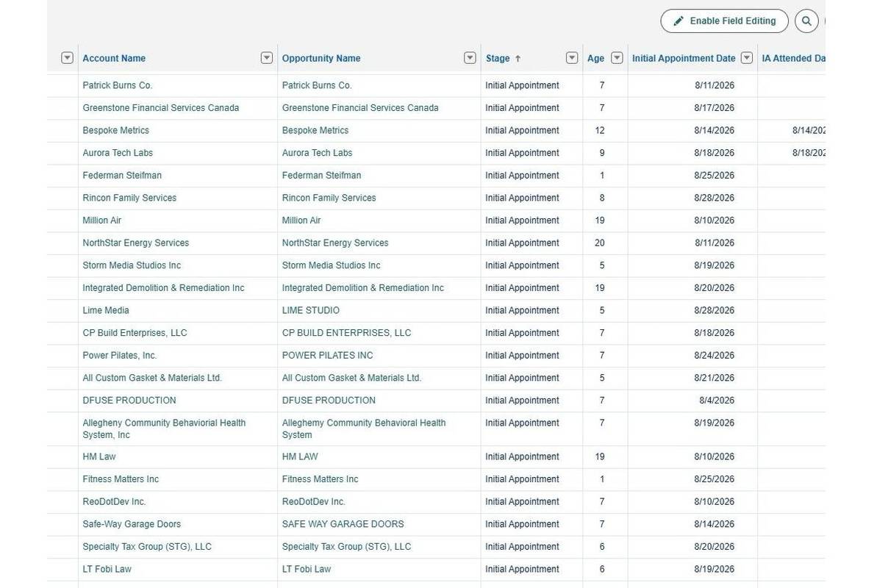Screen dimensions: 877x588
Task: Open Fitness Matters Inc account link
Action: point(121,479)
